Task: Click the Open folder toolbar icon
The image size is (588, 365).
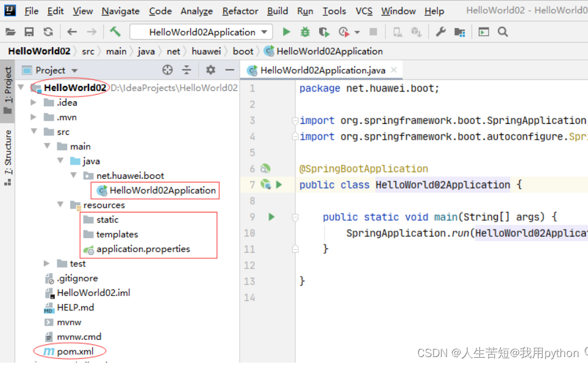Action: tap(10, 32)
